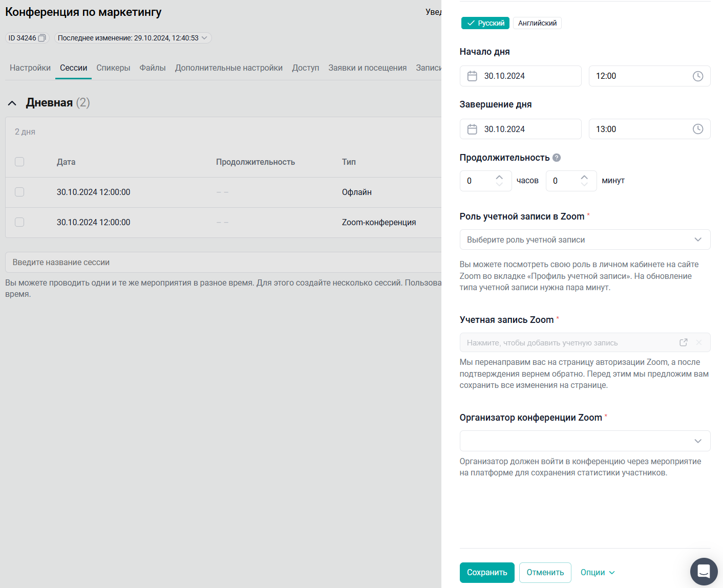
Task: Click clock icon for 13:00 end time
Action: (x=697, y=129)
